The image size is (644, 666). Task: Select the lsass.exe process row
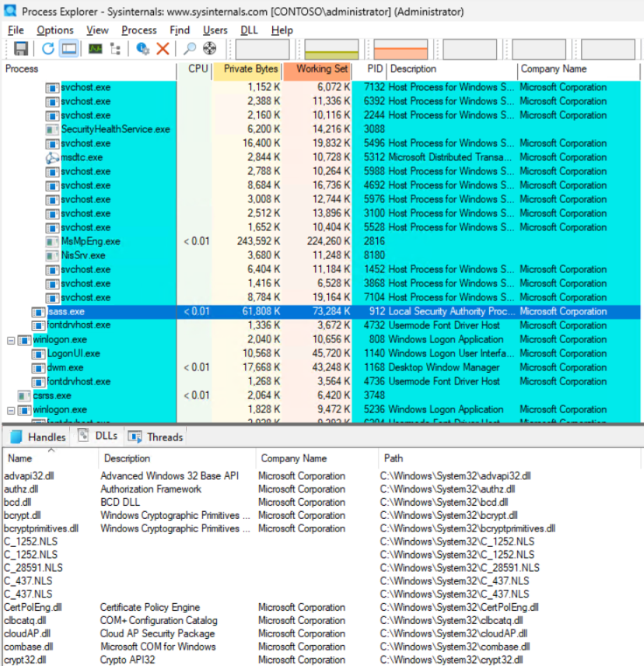point(321,312)
